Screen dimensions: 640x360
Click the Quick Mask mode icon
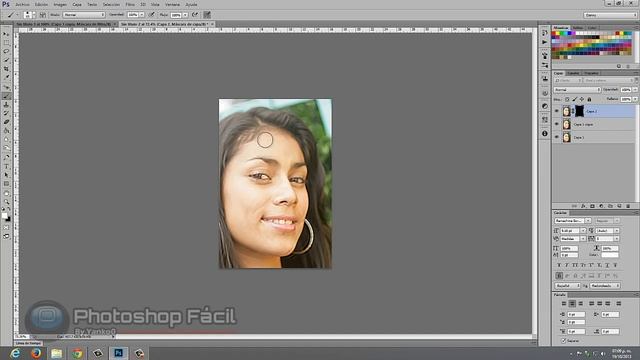point(6,228)
